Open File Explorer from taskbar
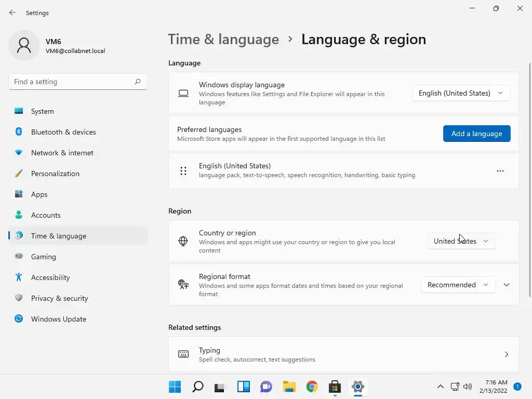 pos(289,387)
